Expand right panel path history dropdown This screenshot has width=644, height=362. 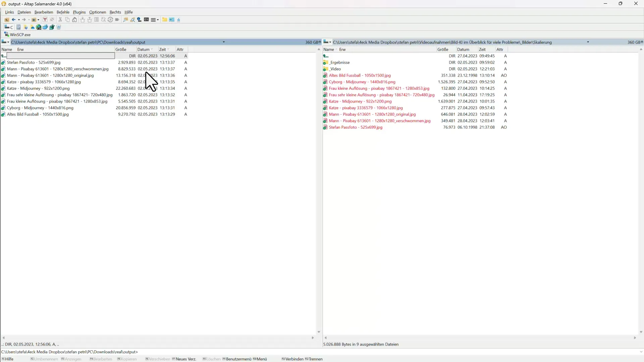point(588,42)
